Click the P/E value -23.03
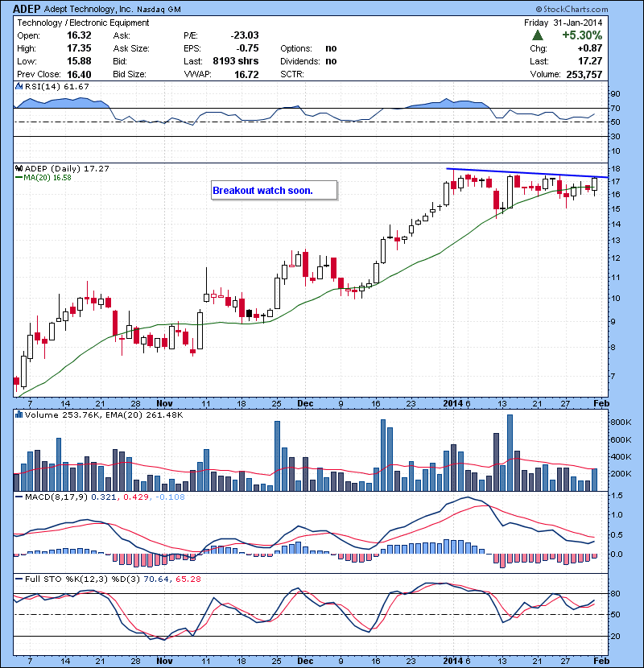 coord(245,35)
